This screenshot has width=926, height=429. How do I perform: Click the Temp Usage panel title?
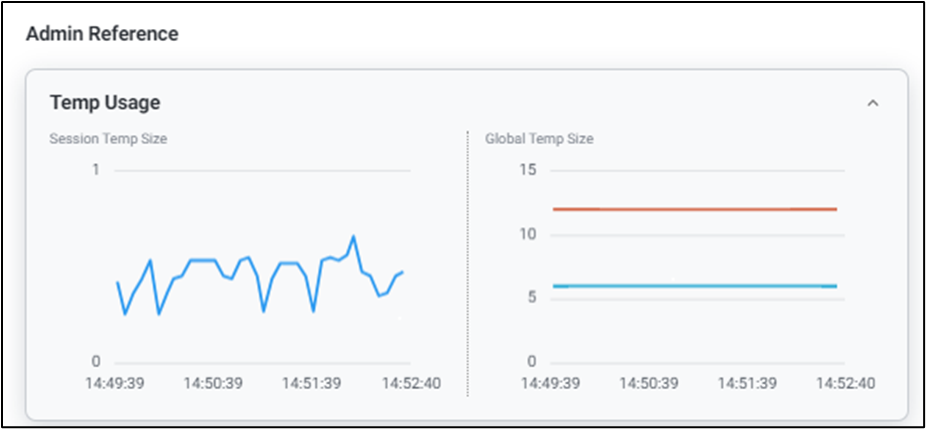[105, 102]
